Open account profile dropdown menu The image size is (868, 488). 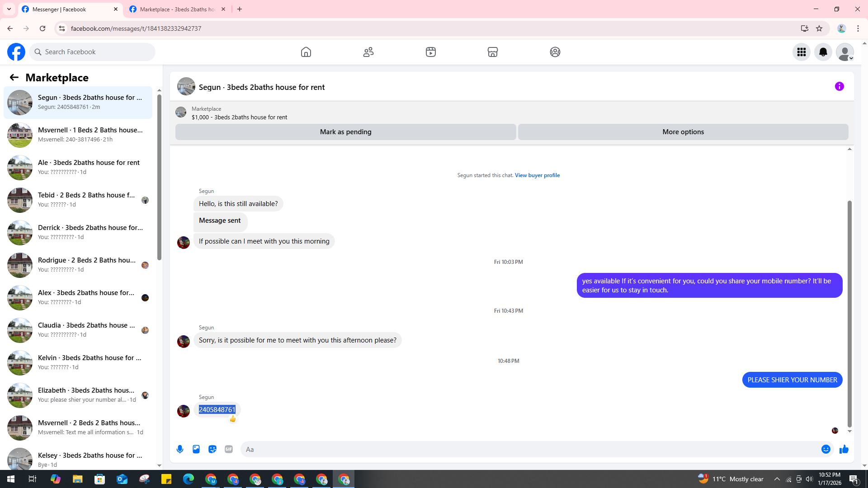point(844,52)
